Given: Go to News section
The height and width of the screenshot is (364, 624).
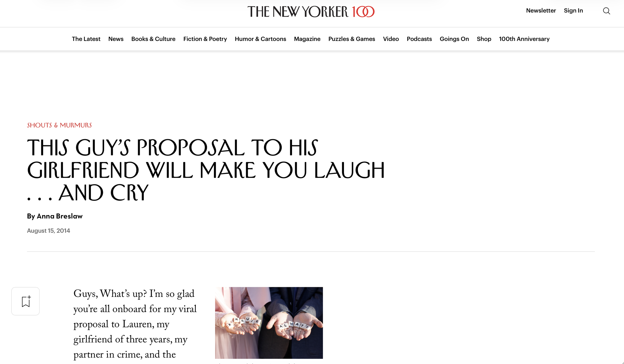Looking at the screenshot, I should tap(116, 39).
